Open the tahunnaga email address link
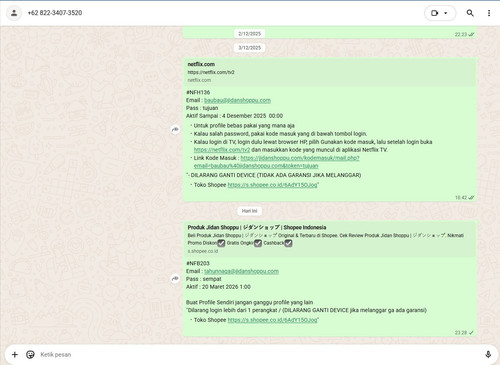The width and height of the screenshot is (500, 365). point(241,271)
